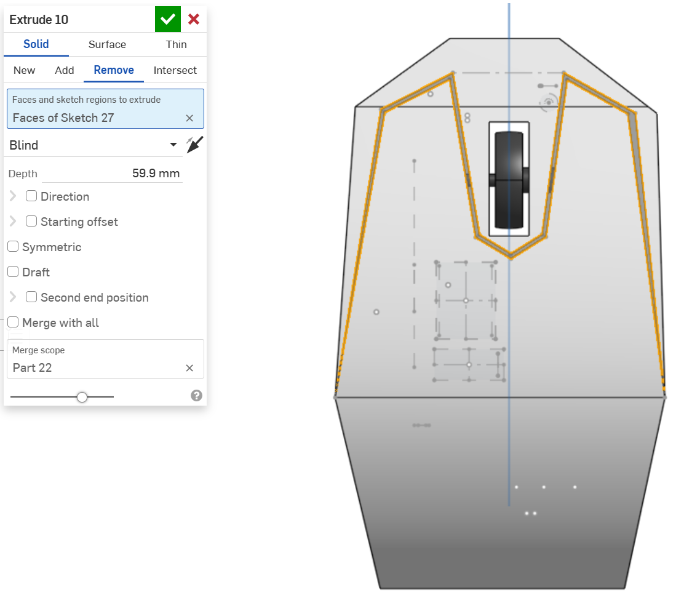This screenshot has height=610, width=700.
Task: Accept the Extrude 10 feature with green checkmark
Action: point(167,20)
